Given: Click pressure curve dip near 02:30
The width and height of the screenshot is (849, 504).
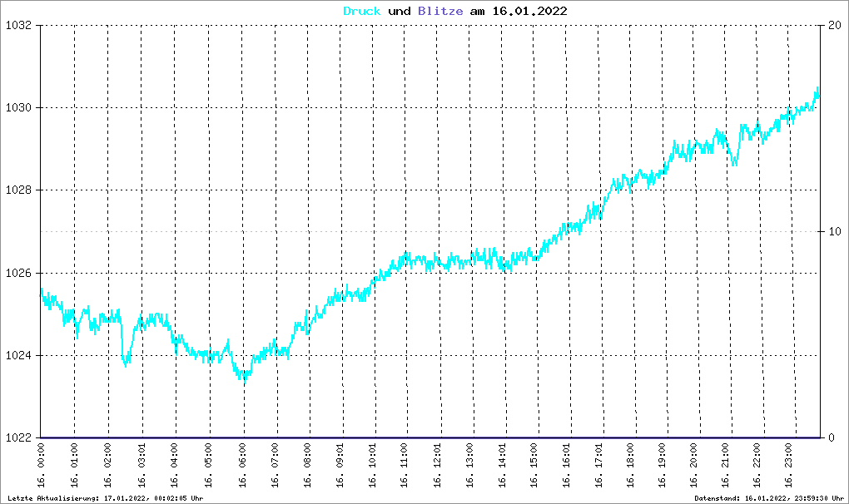Looking at the screenshot, I should [127, 363].
